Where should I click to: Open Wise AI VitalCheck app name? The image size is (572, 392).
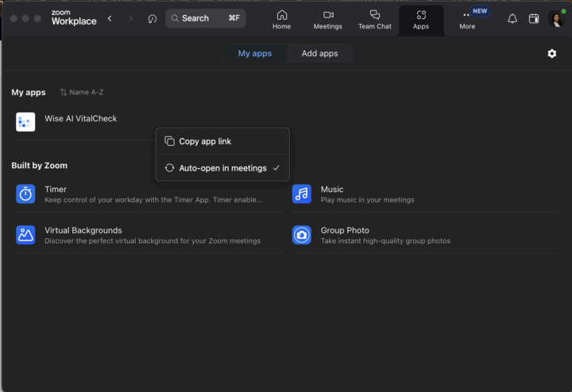pos(80,118)
